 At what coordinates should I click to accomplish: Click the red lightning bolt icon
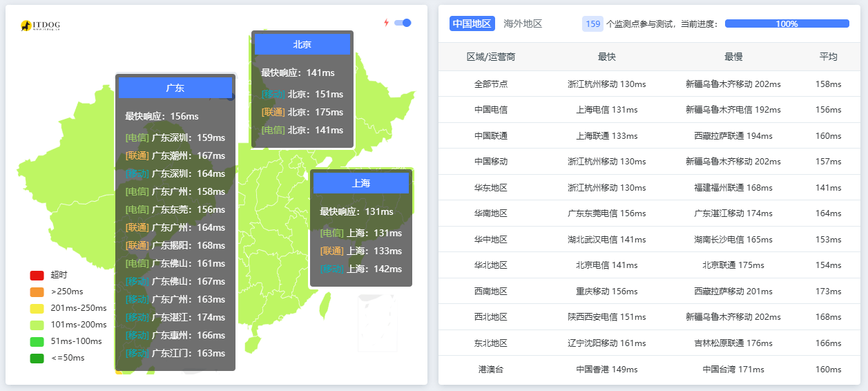[386, 23]
